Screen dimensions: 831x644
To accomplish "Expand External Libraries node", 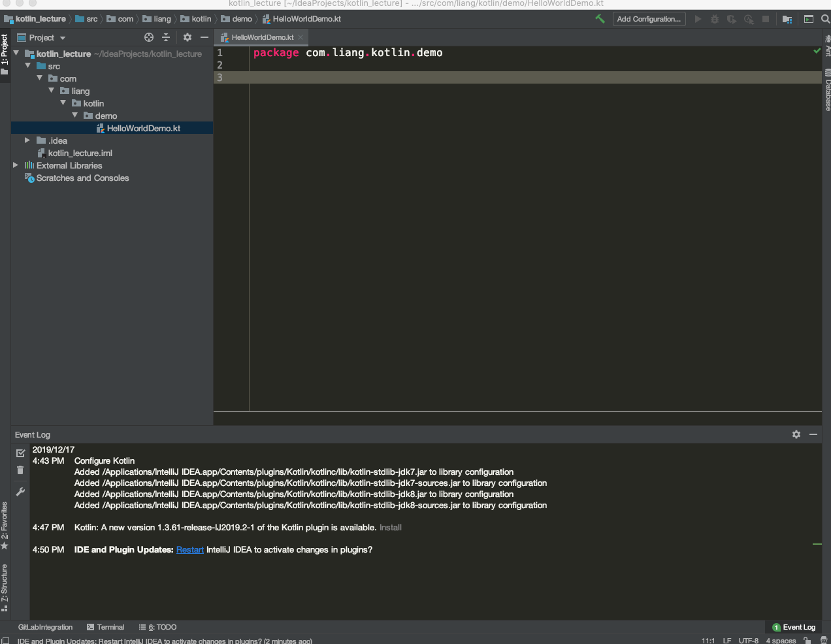I will (16, 165).
